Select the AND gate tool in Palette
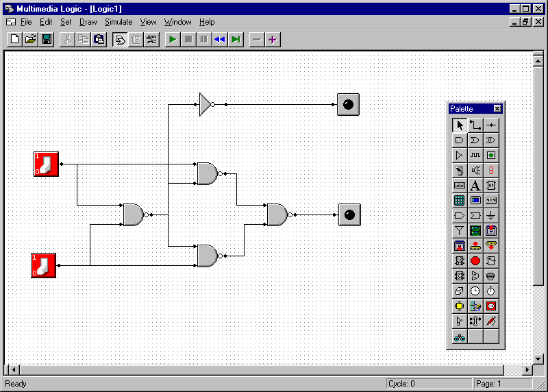This screenshot has height=392, width=548. tap(460, 140)
